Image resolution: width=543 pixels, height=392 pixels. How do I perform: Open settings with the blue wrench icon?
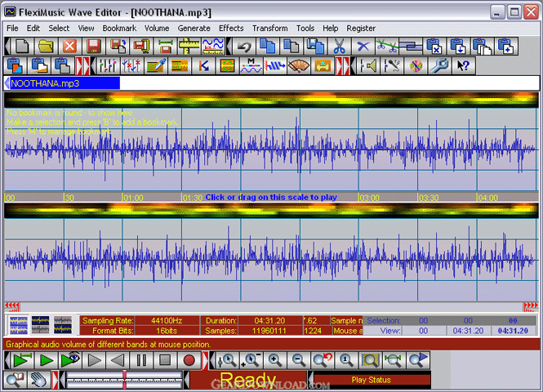[x=439, y=66]
